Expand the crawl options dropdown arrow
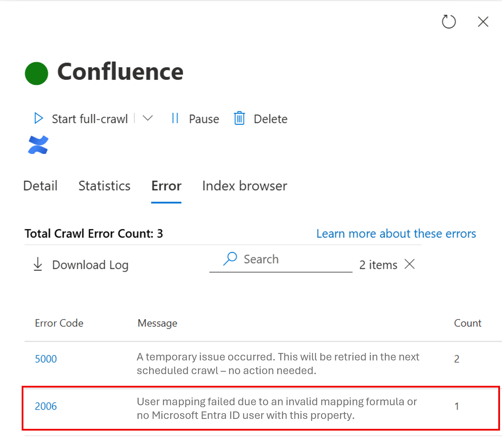Image resolution: width=502 pixels, height=448 pixels. (x=147, y=119)
